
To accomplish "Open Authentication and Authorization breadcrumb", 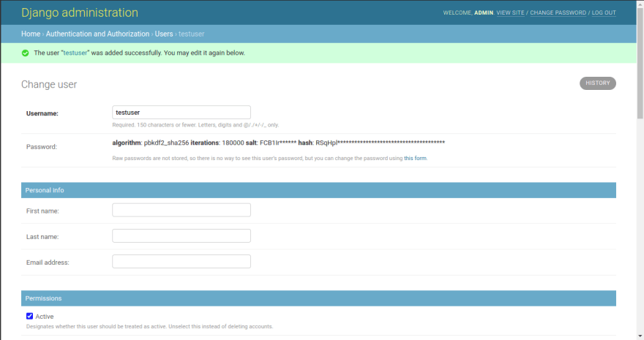I will coord(97,34).
